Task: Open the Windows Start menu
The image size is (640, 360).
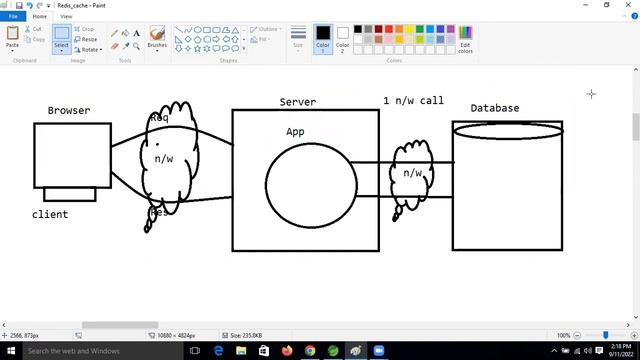Action: coord(11,351)
